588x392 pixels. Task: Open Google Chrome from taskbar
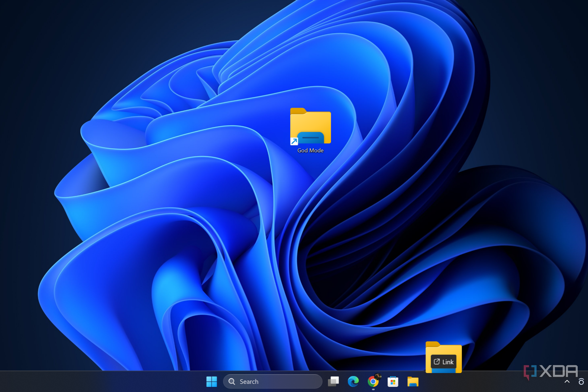point(373,381)
